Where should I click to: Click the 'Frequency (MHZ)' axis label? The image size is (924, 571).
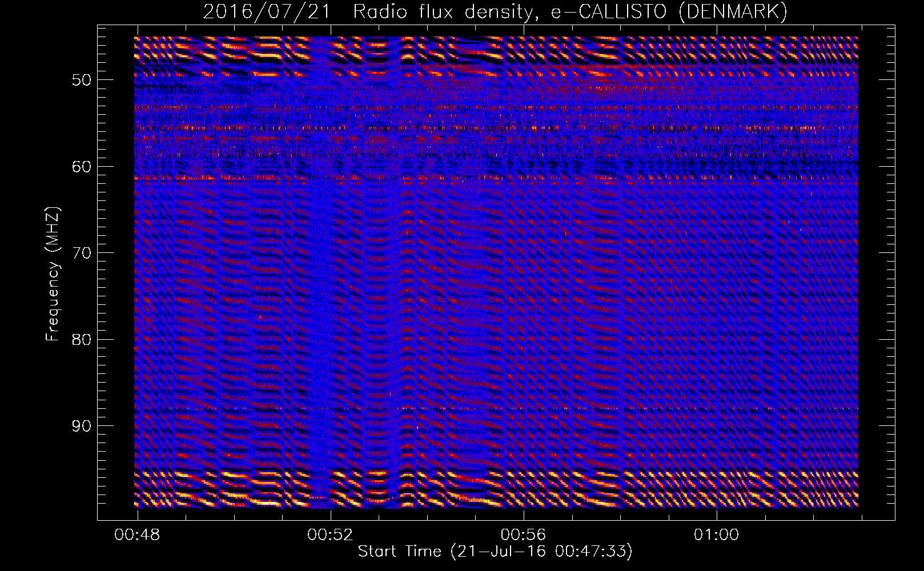(x=53, y=274)
